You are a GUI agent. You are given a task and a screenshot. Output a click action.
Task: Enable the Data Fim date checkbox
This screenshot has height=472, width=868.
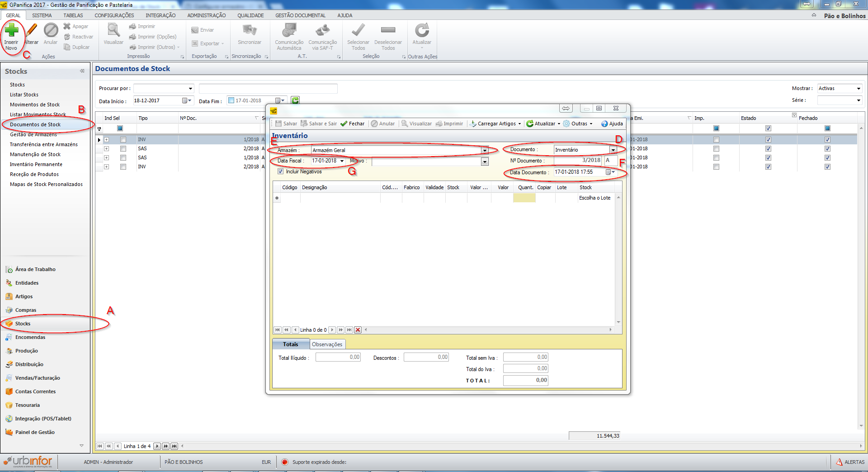click(x=231, y=100)
